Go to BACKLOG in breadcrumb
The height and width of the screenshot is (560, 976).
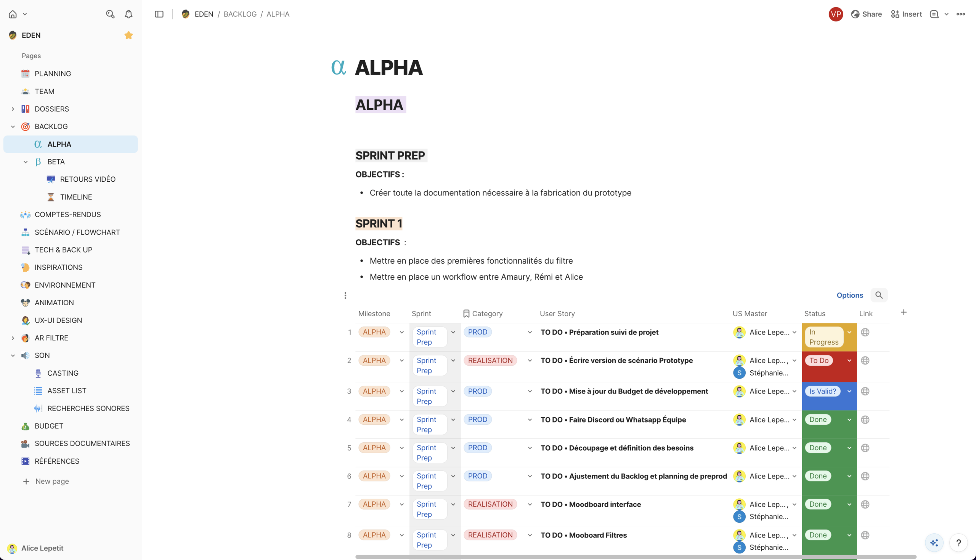240,14
